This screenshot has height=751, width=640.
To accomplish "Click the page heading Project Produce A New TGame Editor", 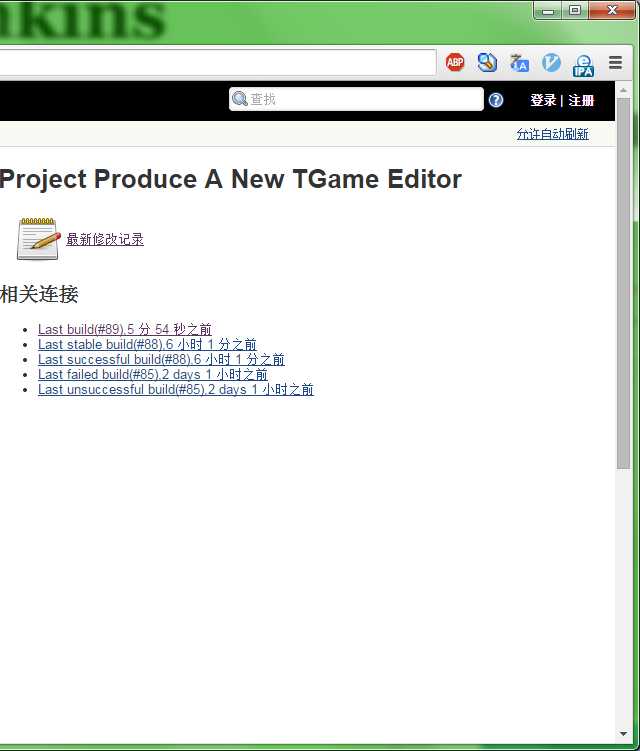I will 230,179.
